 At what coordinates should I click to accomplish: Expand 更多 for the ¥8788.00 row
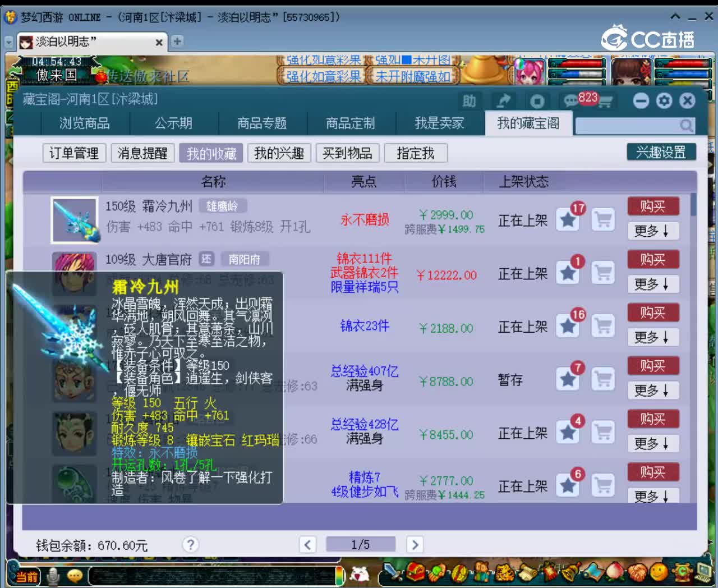(653, 390)
